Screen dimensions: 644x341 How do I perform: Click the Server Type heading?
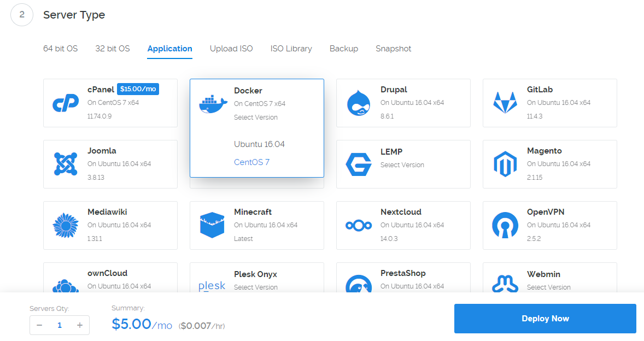pyautogui.click(x=74, y=15)
